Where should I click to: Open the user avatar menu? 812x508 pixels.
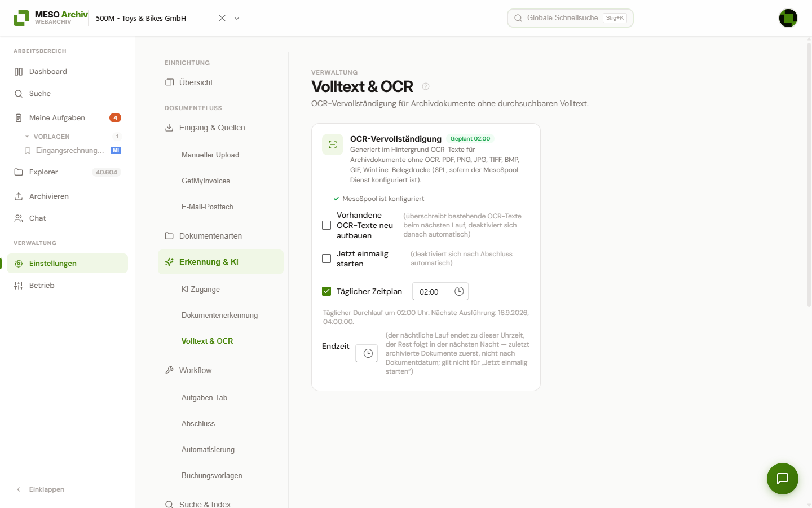coord(788,18)
